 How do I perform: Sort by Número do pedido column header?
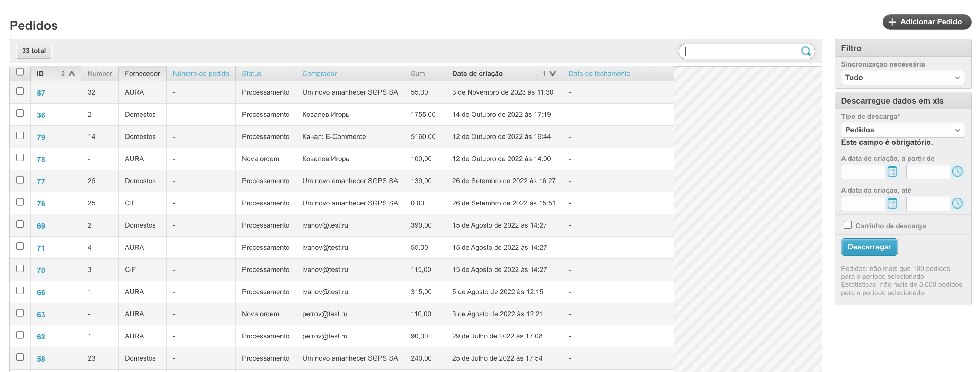pos(201,74)
